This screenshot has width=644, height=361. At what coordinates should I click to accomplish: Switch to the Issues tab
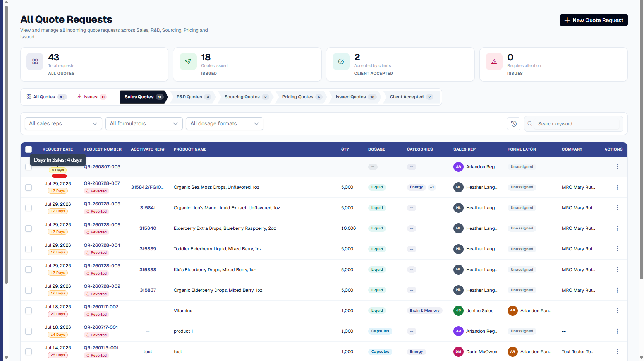tap(91, 97)
